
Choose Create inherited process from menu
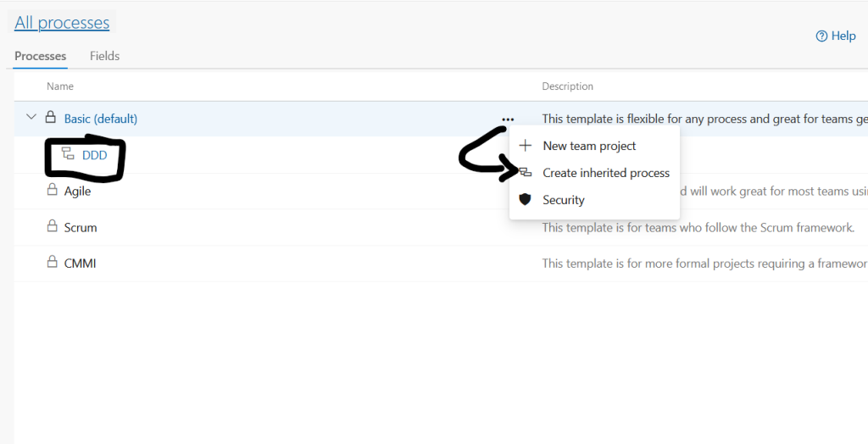click(x=605, y=173)
